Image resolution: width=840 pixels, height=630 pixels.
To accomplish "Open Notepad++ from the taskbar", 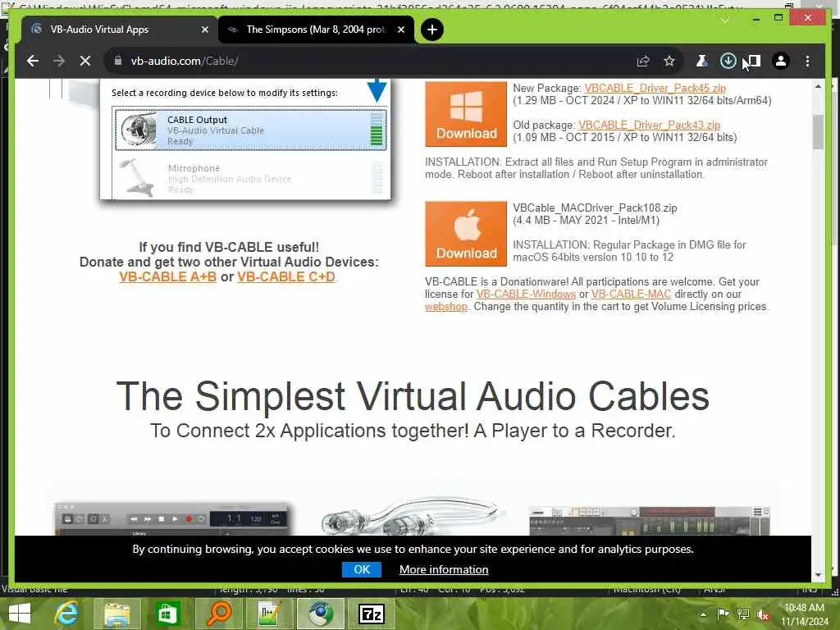I will (268, 614).
